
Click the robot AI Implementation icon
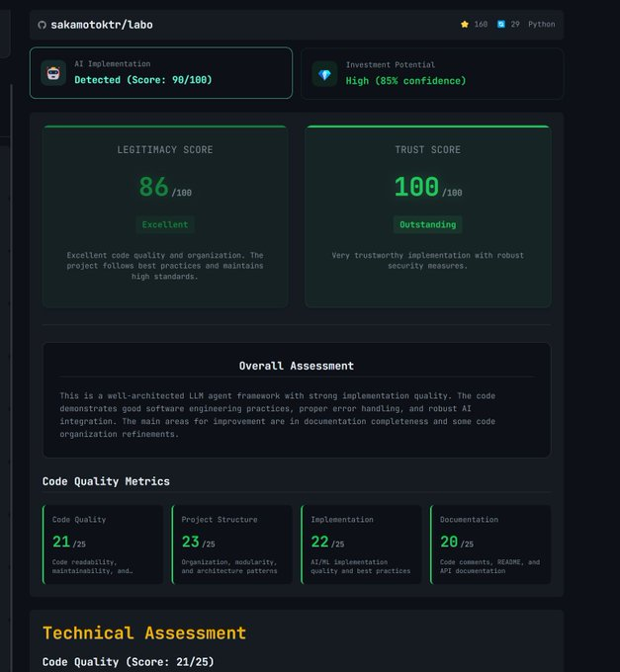coord(53,73)
